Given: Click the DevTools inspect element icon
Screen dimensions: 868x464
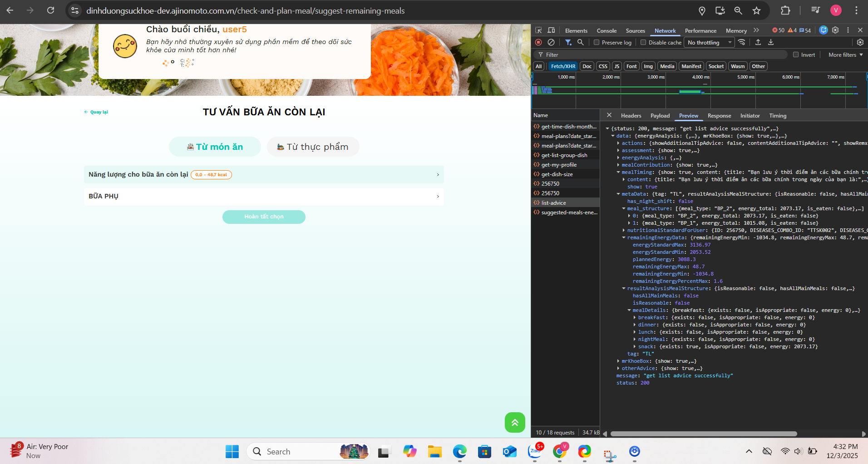Looking at the screenshot, I should (538, 30).
